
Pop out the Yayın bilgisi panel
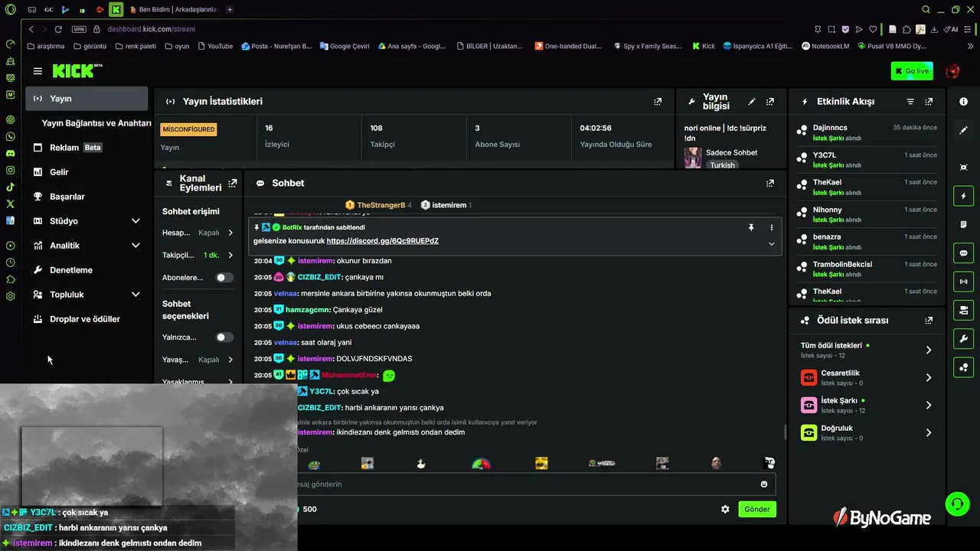click(770, 101)
